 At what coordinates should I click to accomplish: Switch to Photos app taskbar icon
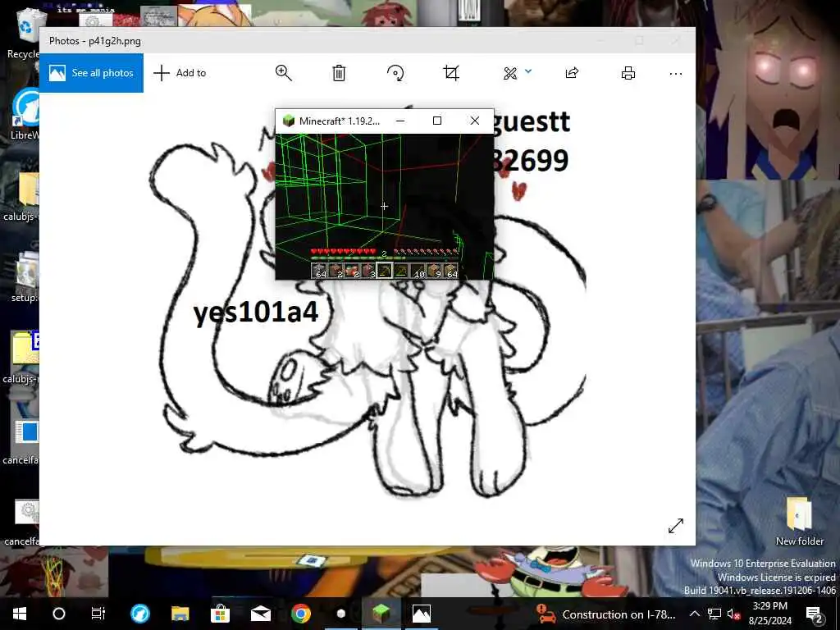pos(421,614)
